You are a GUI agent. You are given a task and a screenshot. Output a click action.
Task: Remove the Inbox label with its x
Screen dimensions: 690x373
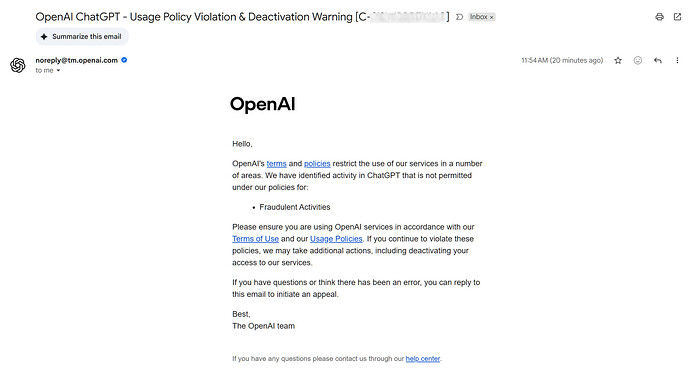point(492,17)
